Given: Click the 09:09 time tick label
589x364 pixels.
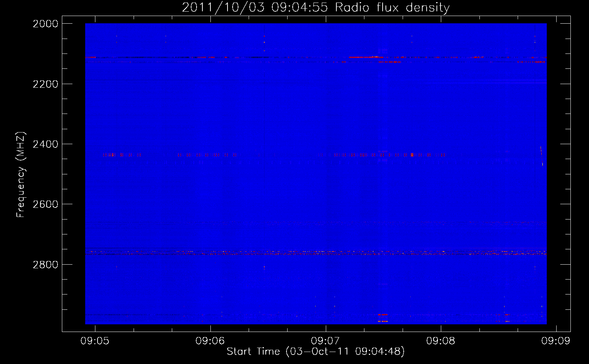Looking at the screenshot, I should click(x=556, y=341).
